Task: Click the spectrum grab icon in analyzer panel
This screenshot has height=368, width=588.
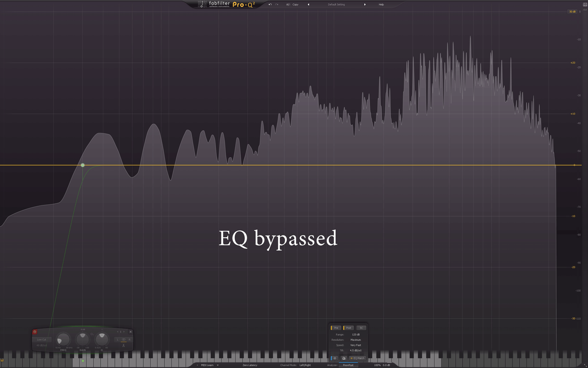Action: pyautogui.click(x=334, y=358)
